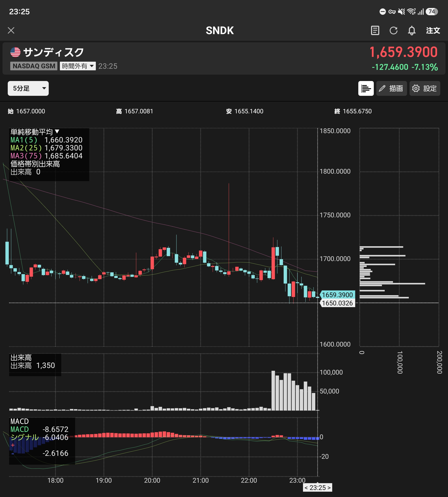This screenshot has height=497, width=448.
Task: Tap the 1750.0000 price axis label
Action: pos(335,215)
